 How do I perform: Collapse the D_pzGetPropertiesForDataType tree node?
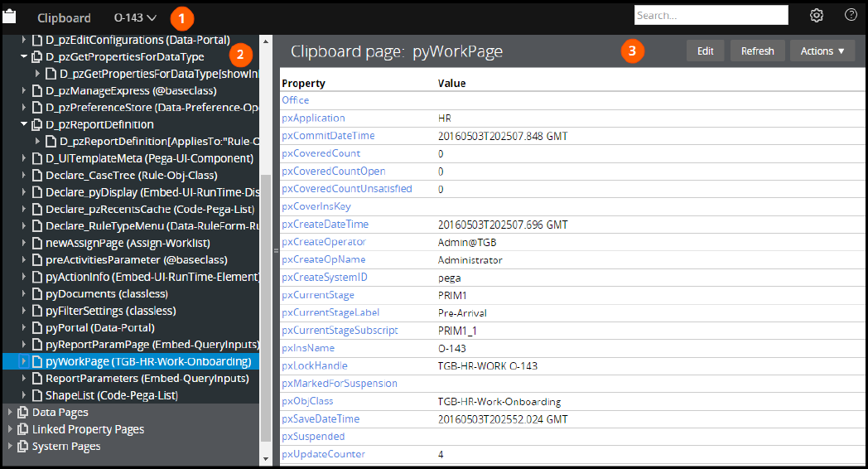point(24,57)
